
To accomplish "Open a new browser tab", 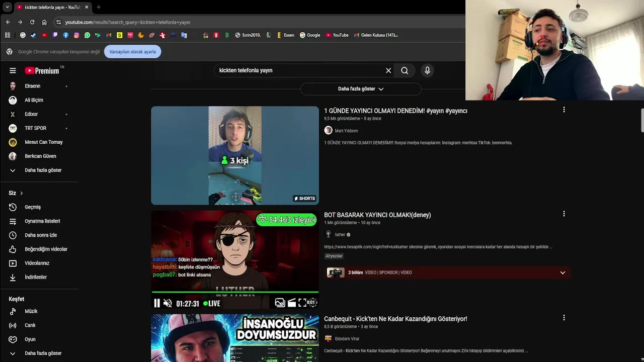I will point(99,7).
